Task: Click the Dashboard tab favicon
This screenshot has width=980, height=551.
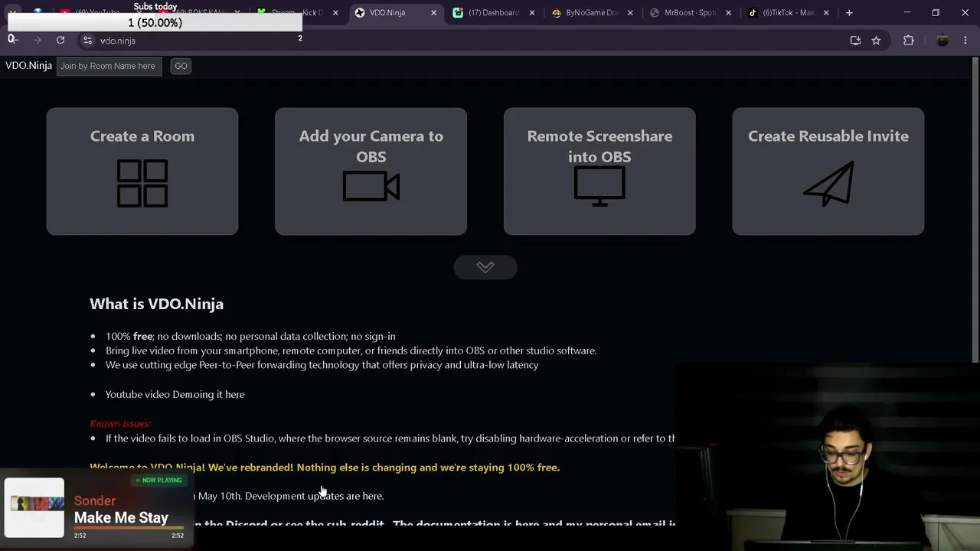Action: [458, 13]
